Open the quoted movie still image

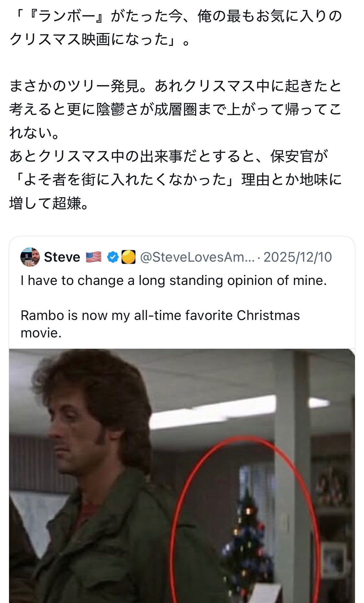pyautogui.click(x=182, y=476)
